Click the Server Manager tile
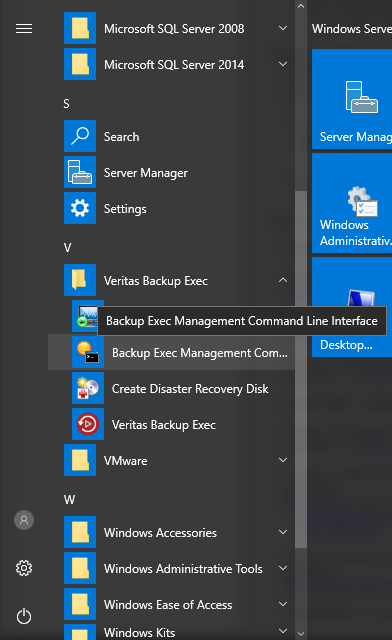Image resolution: width=392 pixels, height=640 pixels. pos(352,99)
